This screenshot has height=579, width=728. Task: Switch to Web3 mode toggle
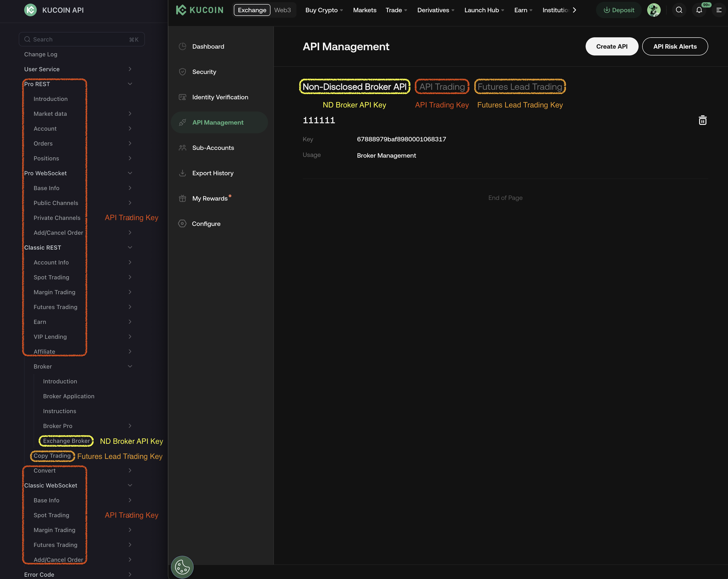pyautogui.click(x=282, y=10)
